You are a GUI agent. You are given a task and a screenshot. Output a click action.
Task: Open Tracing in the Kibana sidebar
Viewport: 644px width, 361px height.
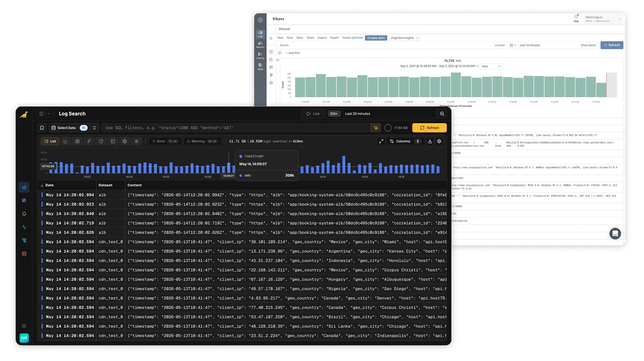click(260, 56)
